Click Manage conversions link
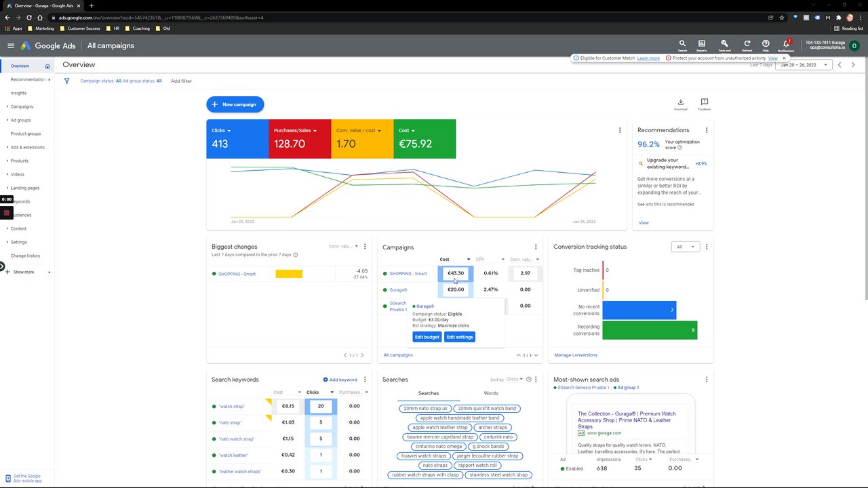Image resolution: width=868 pixels, height=488 pixels. click(576, 355)
